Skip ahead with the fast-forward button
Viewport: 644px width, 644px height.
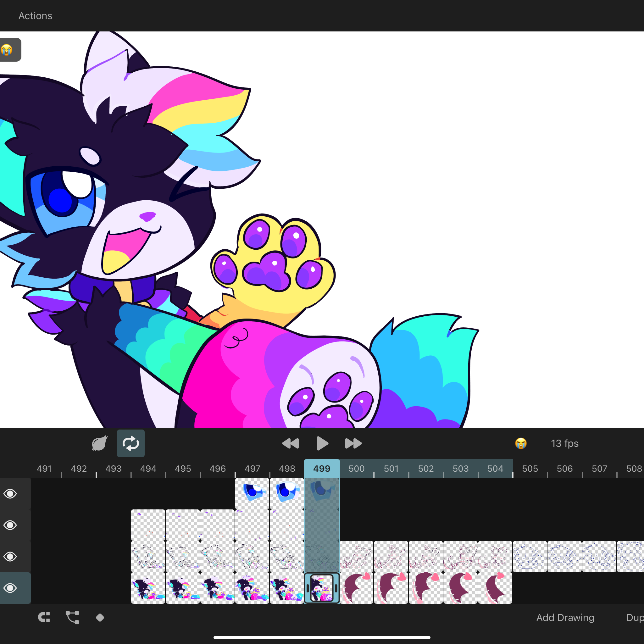coord(353,444)
